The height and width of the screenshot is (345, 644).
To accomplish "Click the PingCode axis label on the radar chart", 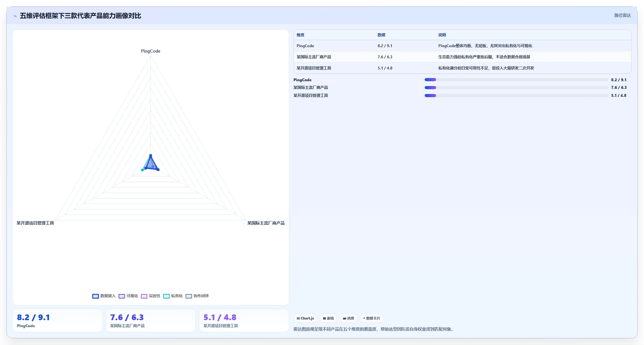I will point(150,51).
